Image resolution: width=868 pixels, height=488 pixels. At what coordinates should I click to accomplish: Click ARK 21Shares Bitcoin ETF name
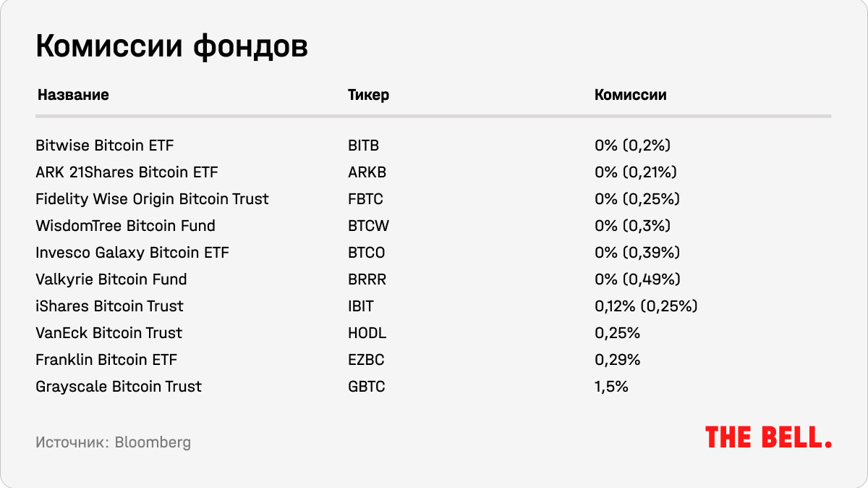tap(127, 172)
